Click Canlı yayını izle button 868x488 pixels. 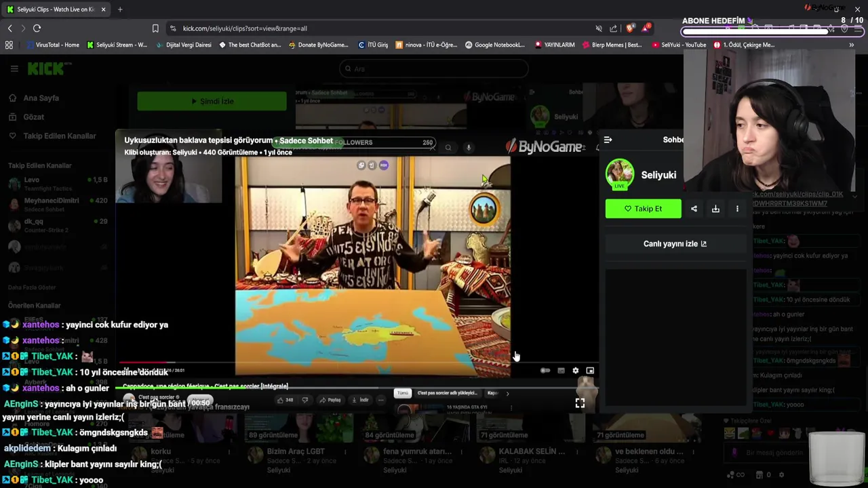tap(675, 244)
